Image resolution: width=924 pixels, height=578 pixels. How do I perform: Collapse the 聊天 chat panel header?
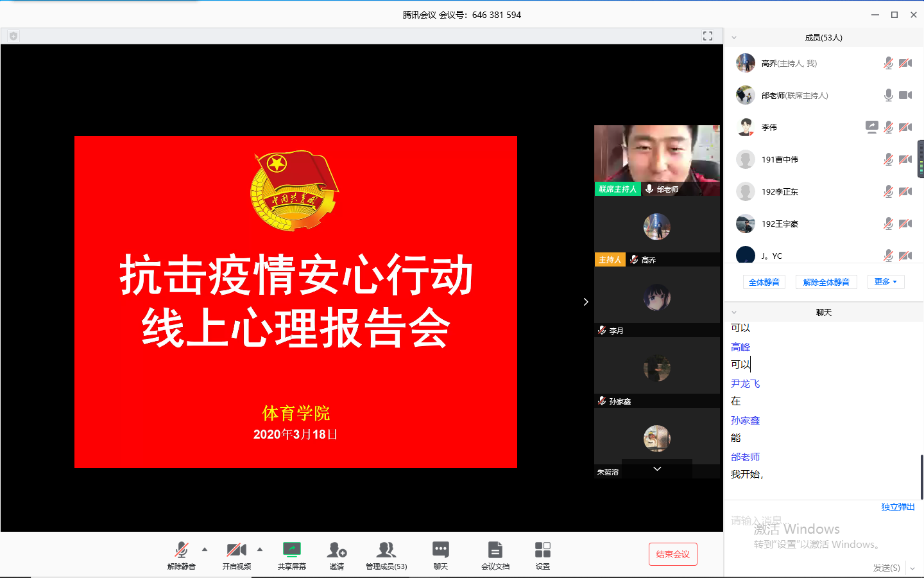[x=734, y=312]
